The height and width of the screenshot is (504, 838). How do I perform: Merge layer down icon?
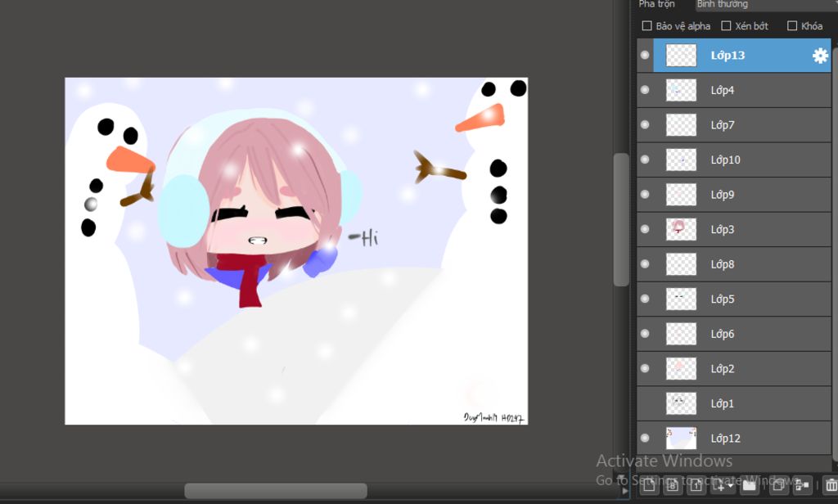coord(802,485)
